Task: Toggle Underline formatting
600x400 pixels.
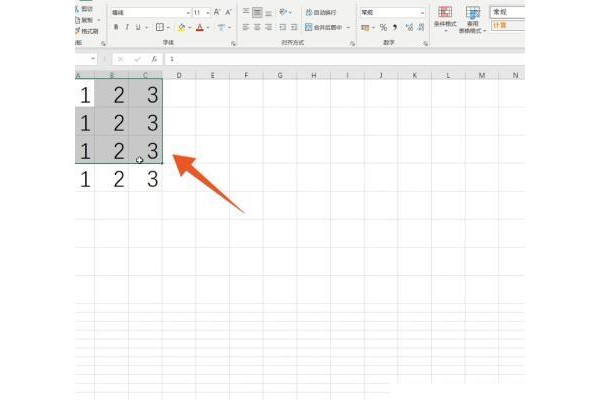Action: point(138,27)
